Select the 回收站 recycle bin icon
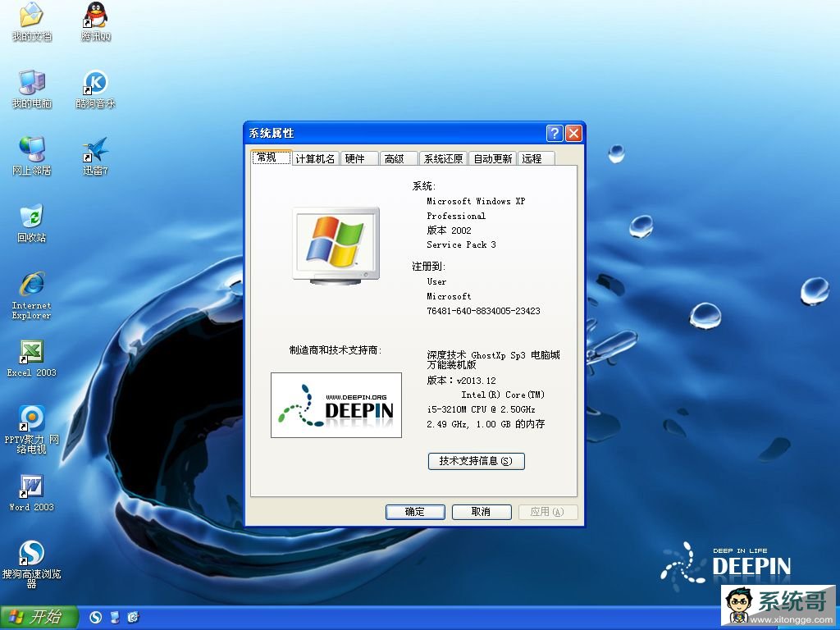The width and height of the screenshot is (840, 630). click(x=32, y=223)
